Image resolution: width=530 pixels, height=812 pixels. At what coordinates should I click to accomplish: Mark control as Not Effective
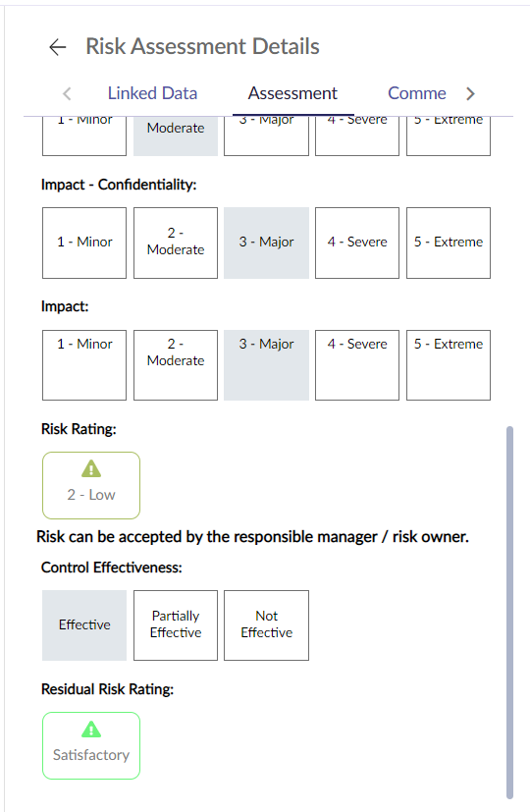pos(267,625)
